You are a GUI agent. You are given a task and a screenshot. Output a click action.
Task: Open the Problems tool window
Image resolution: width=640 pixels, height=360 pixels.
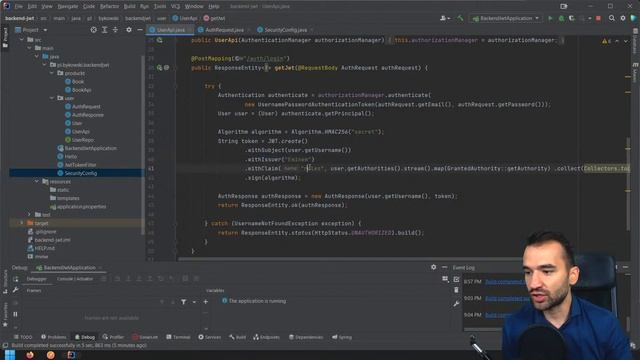pos(53,337)
